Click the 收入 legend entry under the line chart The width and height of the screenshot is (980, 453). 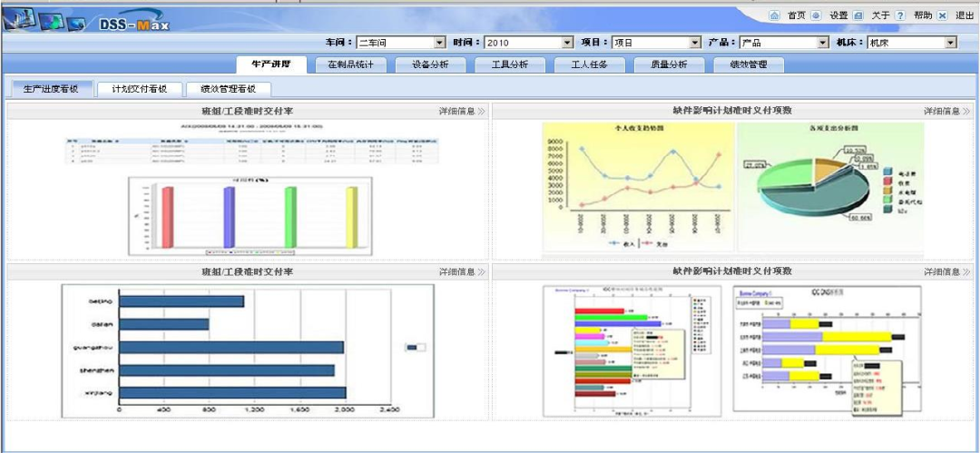point(622,244)
